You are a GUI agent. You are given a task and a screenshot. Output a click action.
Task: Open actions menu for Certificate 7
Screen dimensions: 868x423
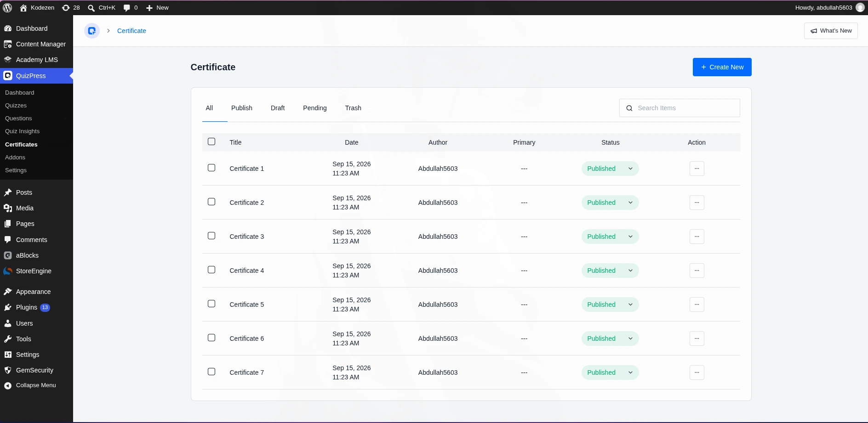tap(697, 372)
